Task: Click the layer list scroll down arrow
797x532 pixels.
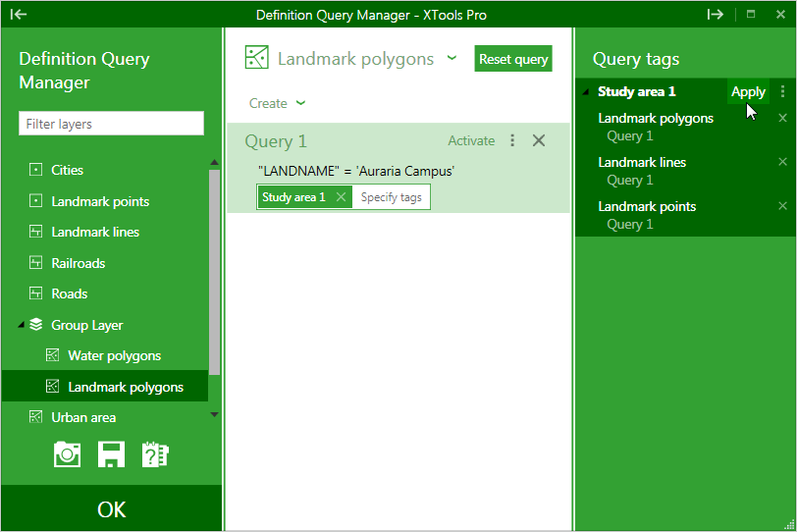Action: tap(215, 414)
